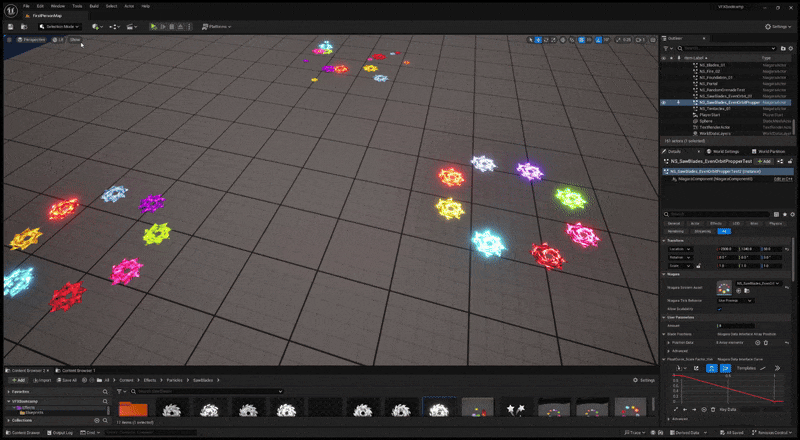Viewport: 800px width, 440px height.
Task: Open the Actor menu
Action: (x=129, y=6)
